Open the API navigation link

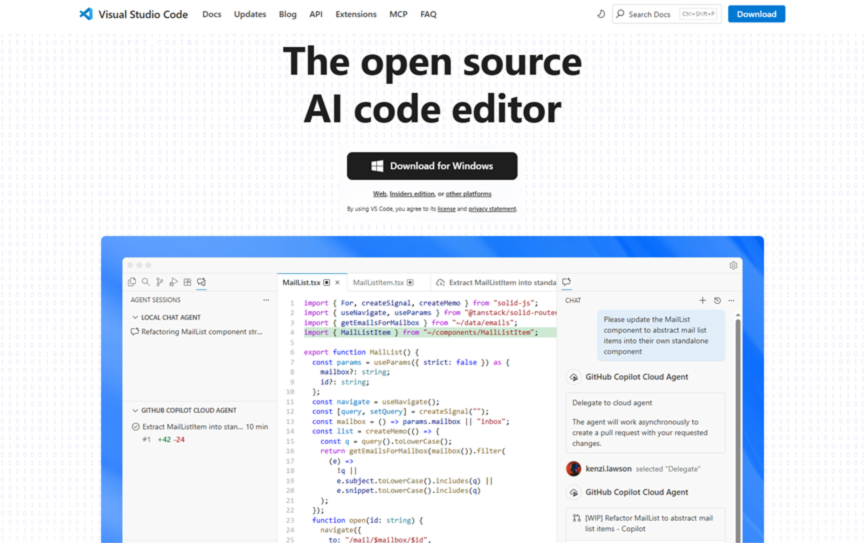(316, 14)
